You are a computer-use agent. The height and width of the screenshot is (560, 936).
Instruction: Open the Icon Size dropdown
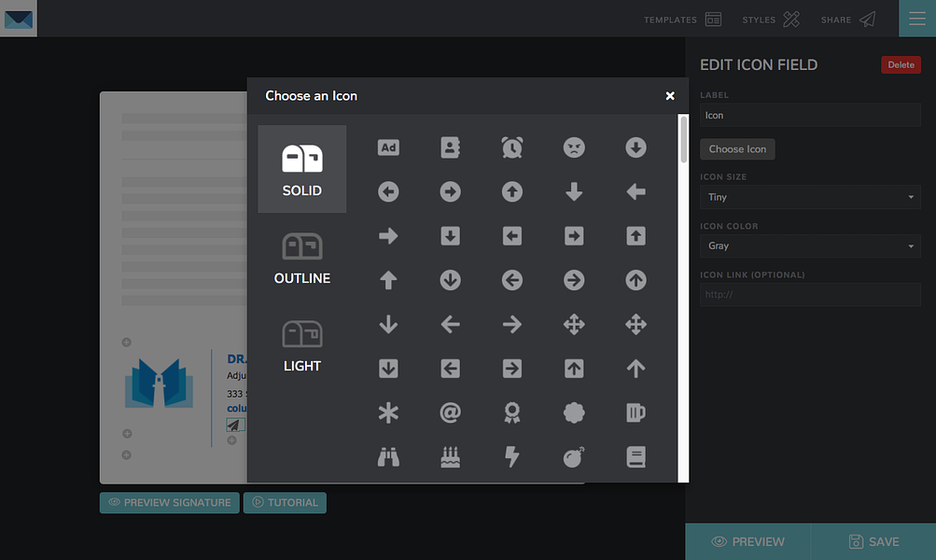[810, 197]
